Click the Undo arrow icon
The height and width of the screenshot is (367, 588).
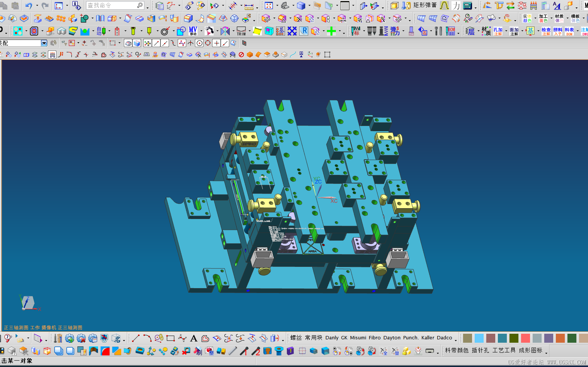pos(28,6)
